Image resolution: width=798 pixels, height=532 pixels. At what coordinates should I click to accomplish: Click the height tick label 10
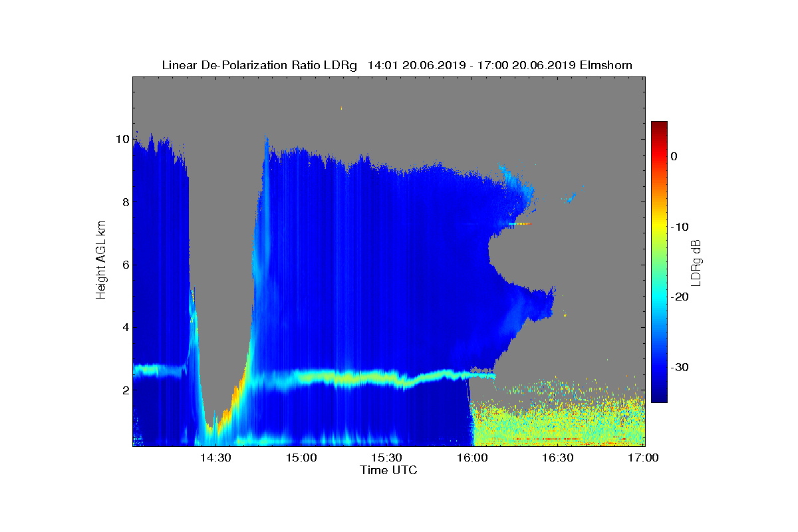pyautogui.click(x=122, y=139)
